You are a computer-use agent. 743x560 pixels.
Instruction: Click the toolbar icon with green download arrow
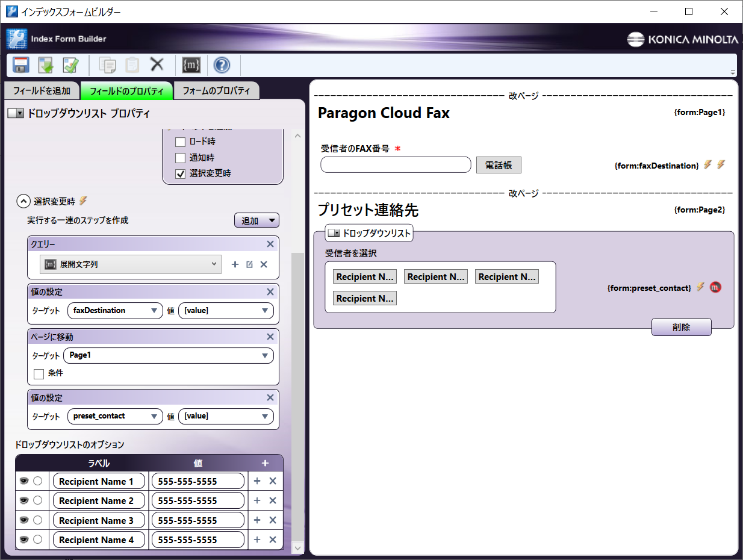46,65
